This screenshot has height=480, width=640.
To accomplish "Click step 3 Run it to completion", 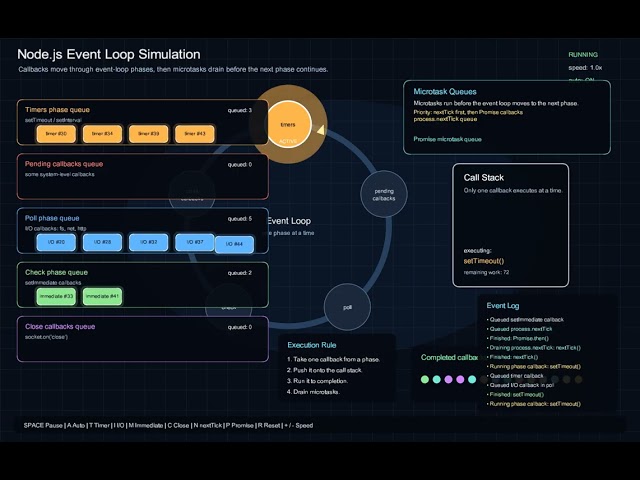I will (x=318, y=381).
